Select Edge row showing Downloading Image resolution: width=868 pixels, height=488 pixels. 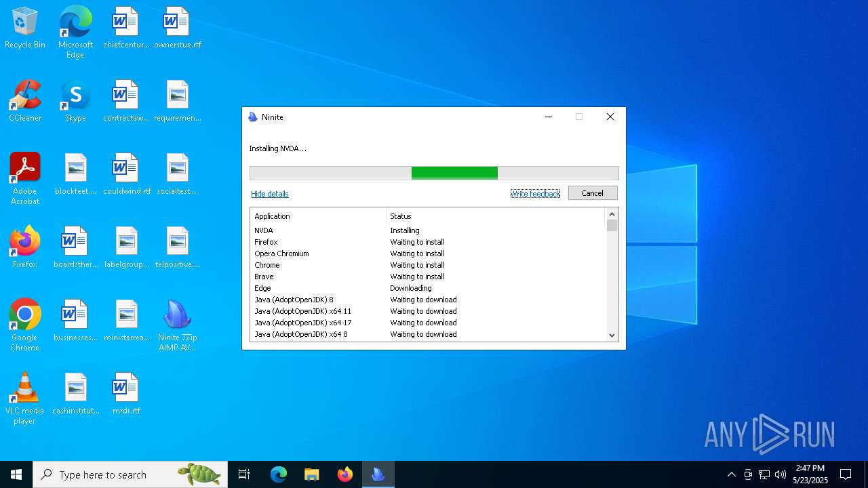tap(428, 288)
